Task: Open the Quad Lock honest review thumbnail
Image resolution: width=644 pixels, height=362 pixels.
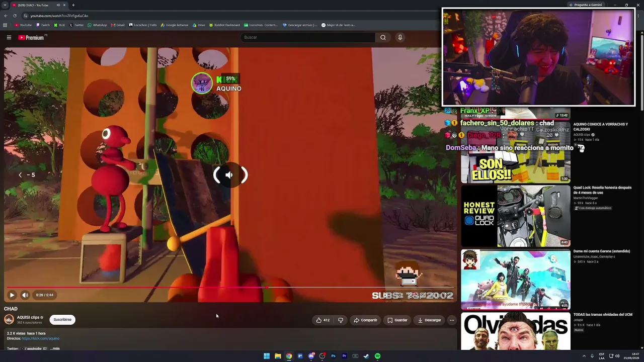Action: pos(516,216)
